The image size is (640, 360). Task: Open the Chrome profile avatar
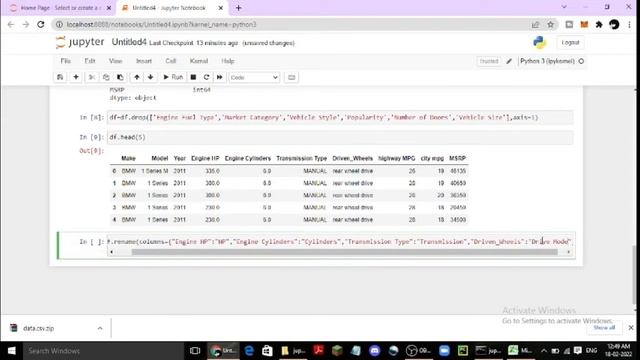pos(614,24)
